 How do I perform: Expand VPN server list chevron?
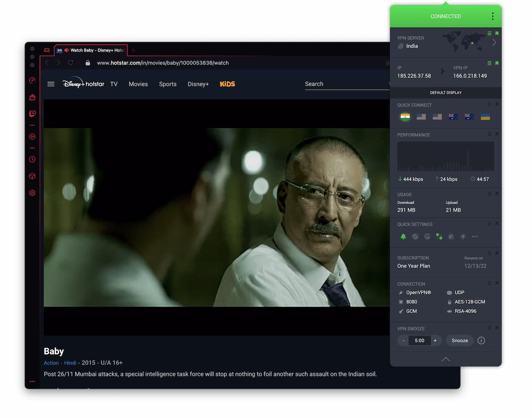494,43
